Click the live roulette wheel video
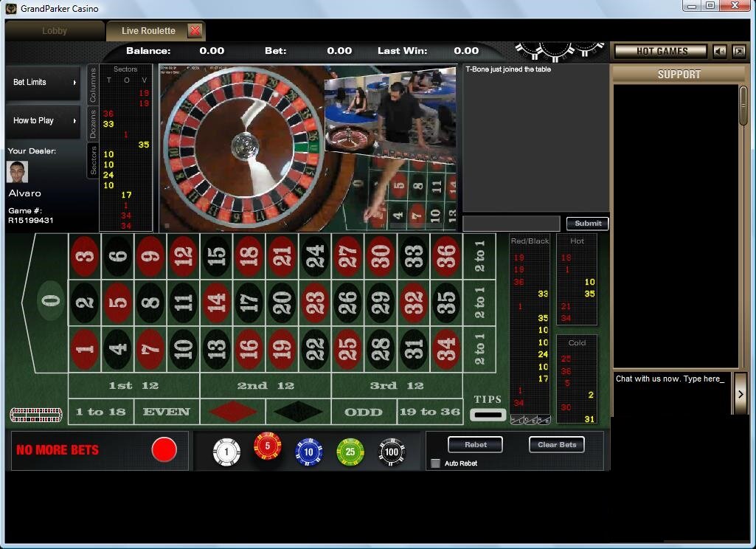 point(308,148)
